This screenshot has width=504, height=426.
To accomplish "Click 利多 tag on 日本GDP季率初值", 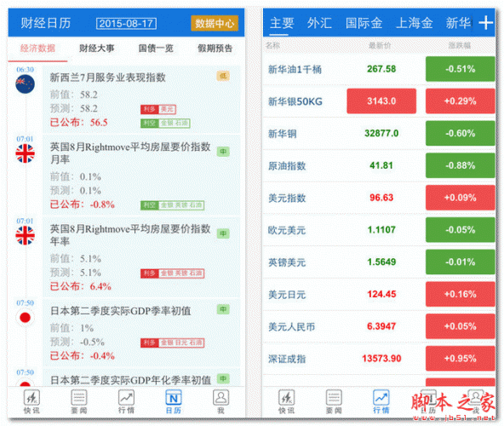I will [x=172, y=343].
